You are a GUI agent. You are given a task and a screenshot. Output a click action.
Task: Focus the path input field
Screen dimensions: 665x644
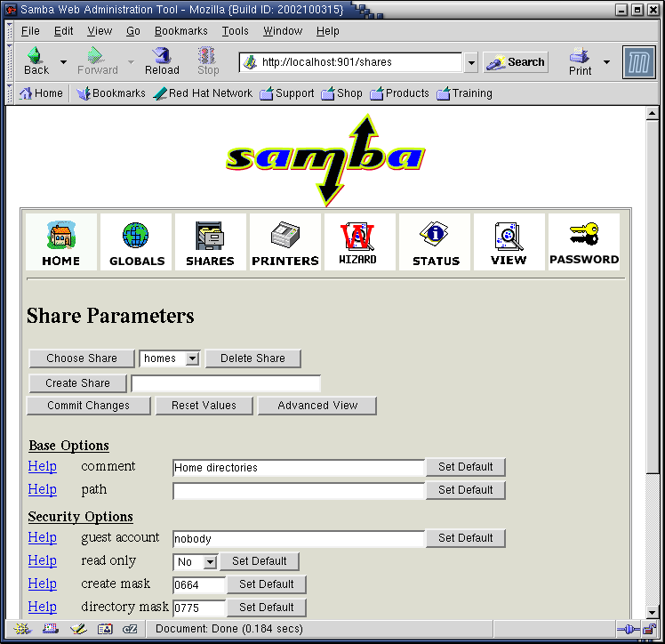click(299, 491)
